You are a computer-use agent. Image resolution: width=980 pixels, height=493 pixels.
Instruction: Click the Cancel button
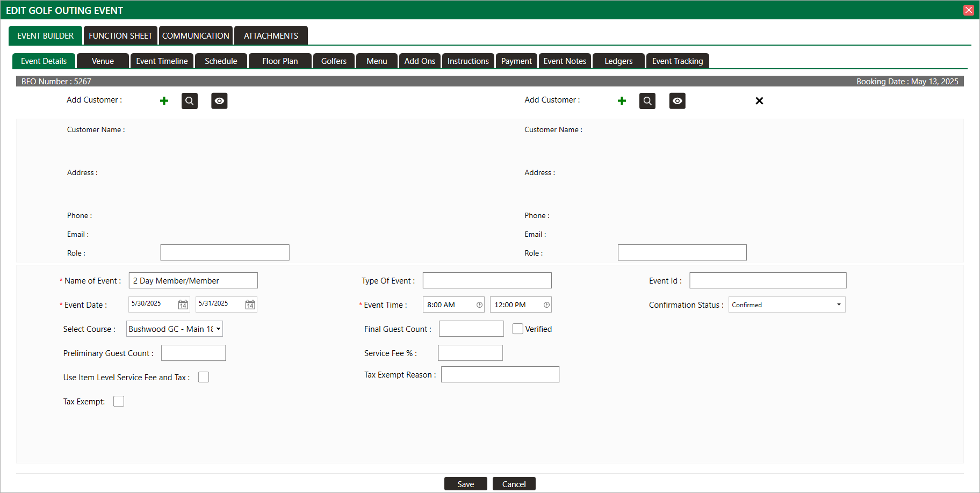click(514, 484)
